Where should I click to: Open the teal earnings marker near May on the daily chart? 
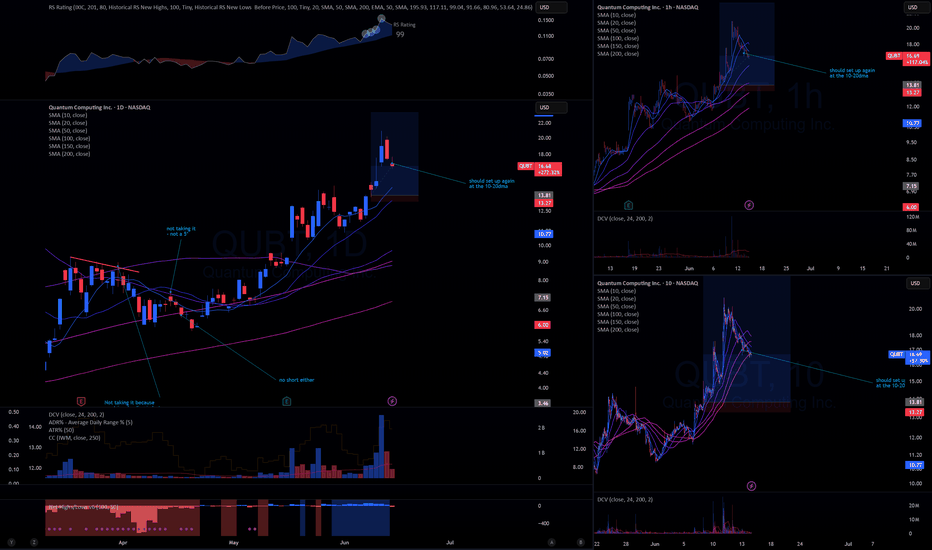click(286, 401)
